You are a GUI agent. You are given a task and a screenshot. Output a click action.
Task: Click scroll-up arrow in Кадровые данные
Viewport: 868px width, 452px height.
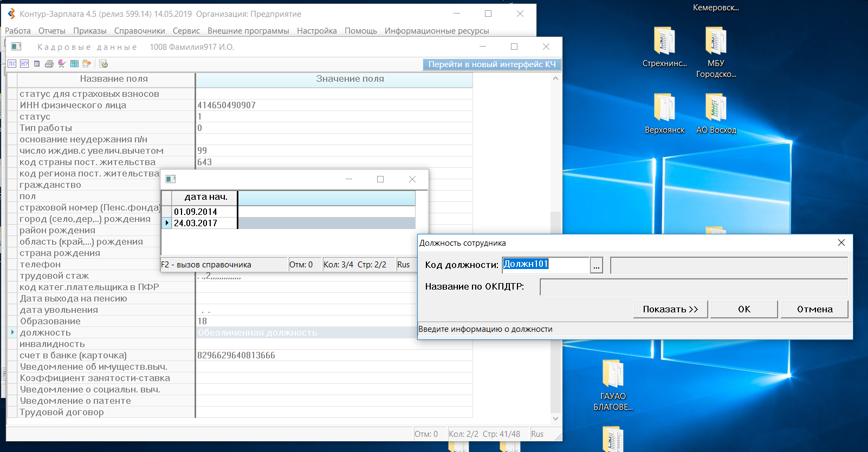(555, 78)
